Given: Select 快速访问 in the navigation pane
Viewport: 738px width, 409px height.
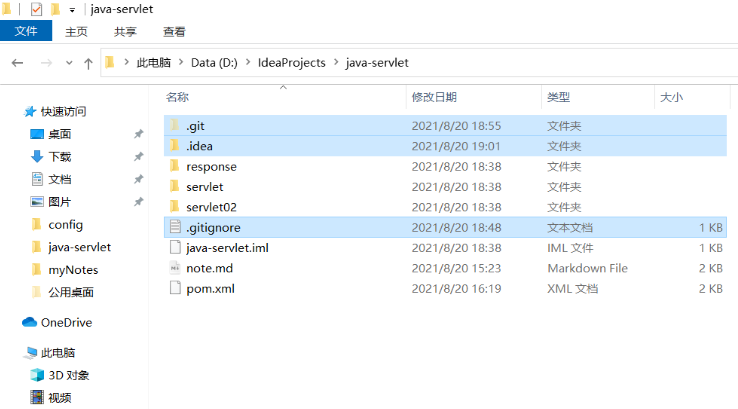Looking at the screenshot, I should (x=64, y=112).
